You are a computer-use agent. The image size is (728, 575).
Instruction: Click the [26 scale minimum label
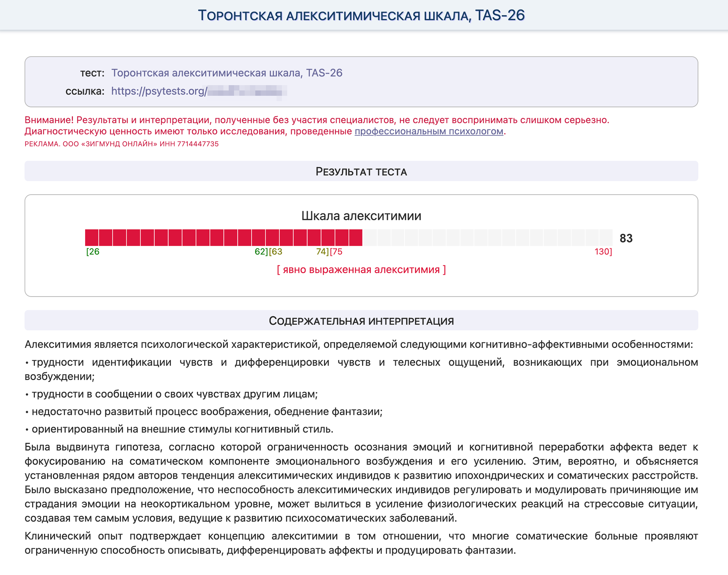coord(93,252)
